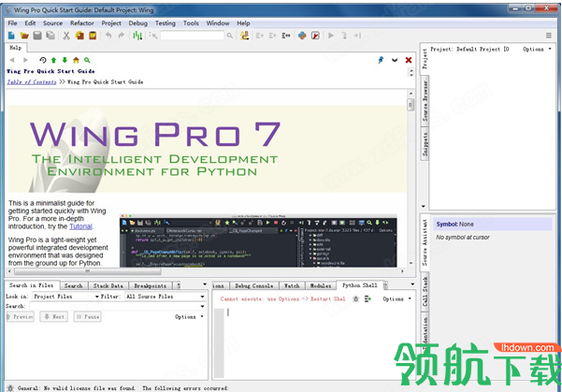Click the Copy icon in toolbar
The width and height of the screenshot is (562, 392).
pyautogui.click(x=79, y=36)
